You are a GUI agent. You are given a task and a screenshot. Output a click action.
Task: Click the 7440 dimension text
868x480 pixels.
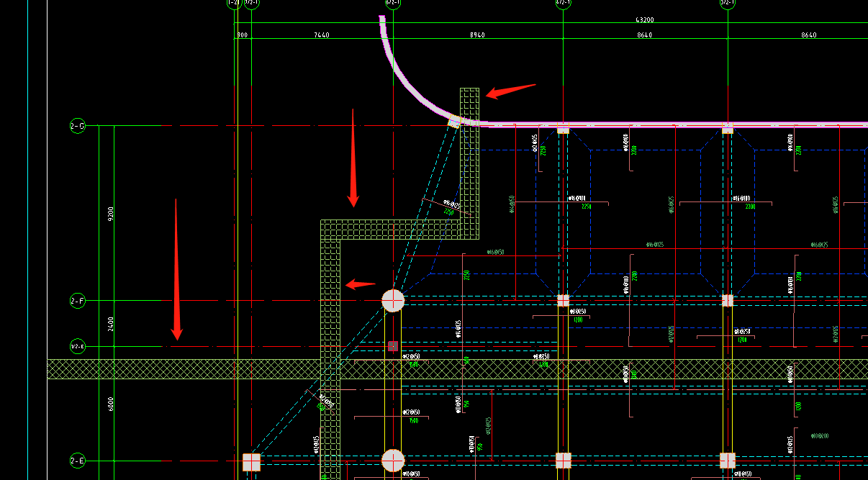point(322,35)
